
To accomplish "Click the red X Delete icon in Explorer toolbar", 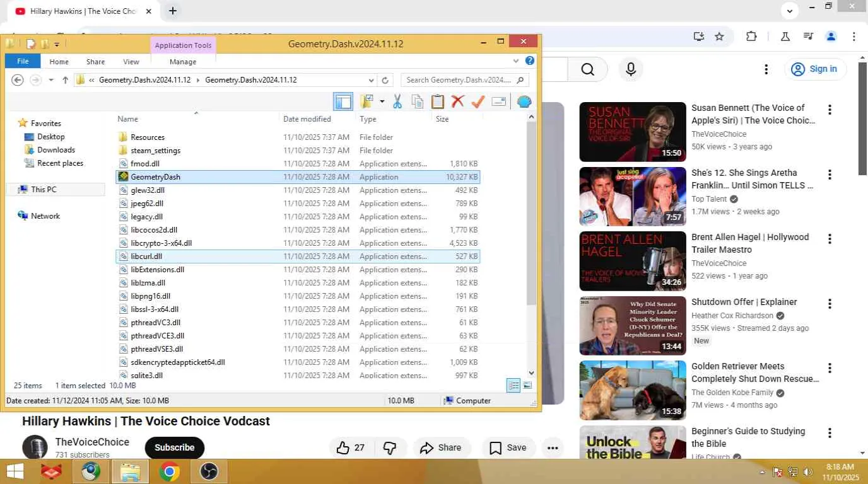I will click(x=458, y=101).
